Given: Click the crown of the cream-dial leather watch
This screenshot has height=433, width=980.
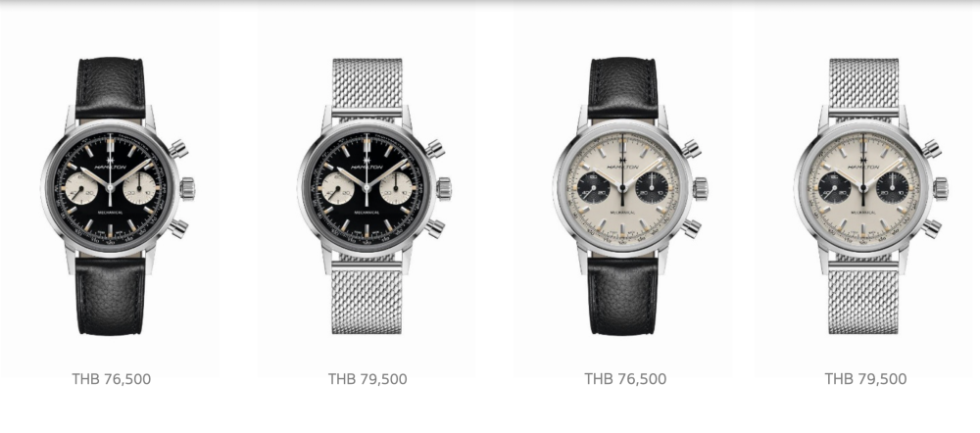Looking at the screenshot, I should pos(700,188).
